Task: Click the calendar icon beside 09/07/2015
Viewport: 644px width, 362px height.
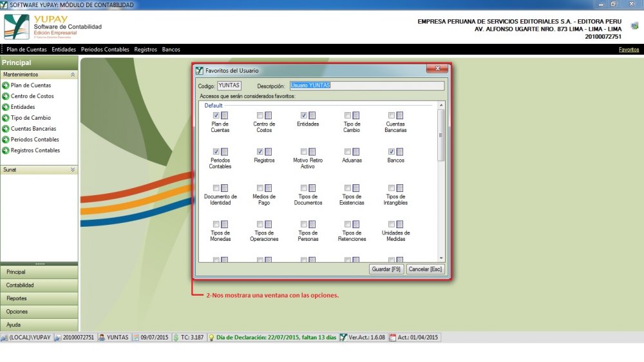Action: [x=135, y=338]
